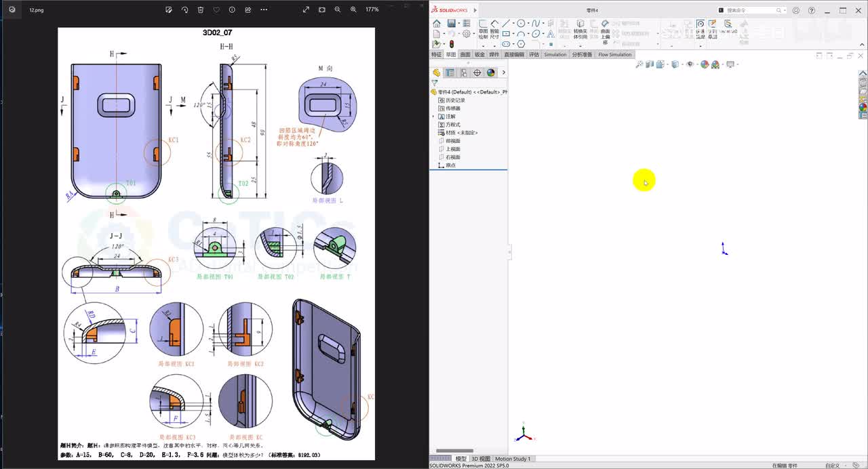Toggle fit-to-window in Photos viewer
Screen dimensions: 868x469
(321, 9)
